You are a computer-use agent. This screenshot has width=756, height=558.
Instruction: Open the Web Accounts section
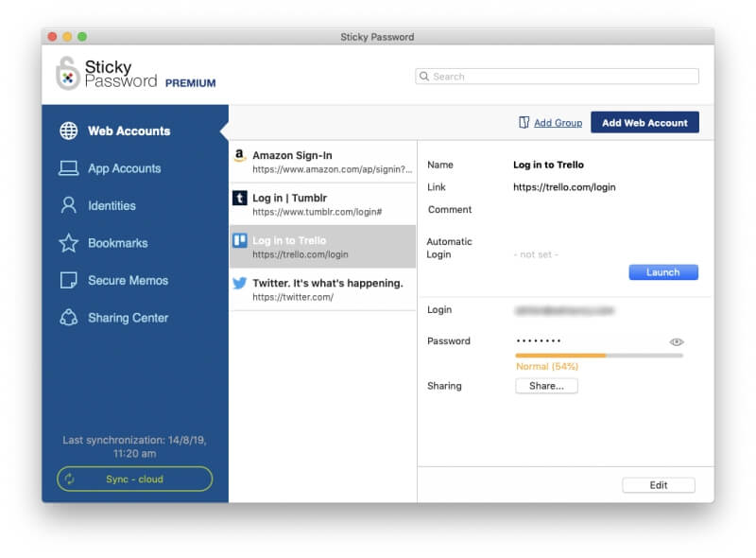(135, 131)
